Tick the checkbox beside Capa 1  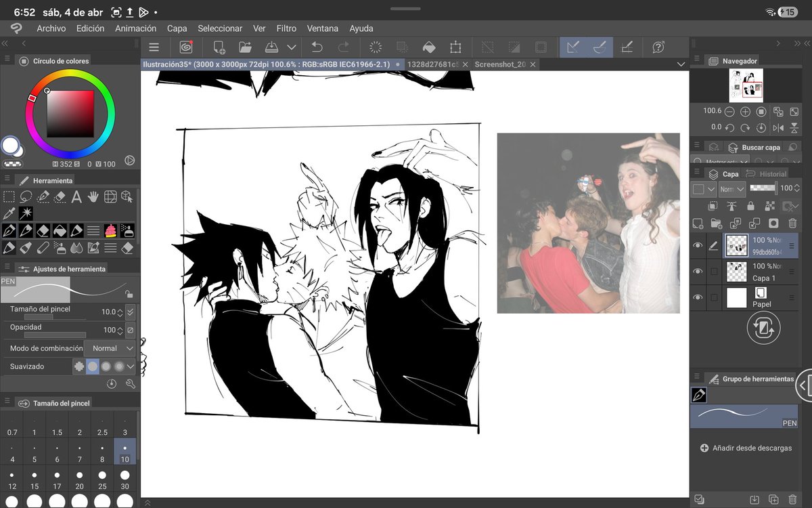point(714,272)
